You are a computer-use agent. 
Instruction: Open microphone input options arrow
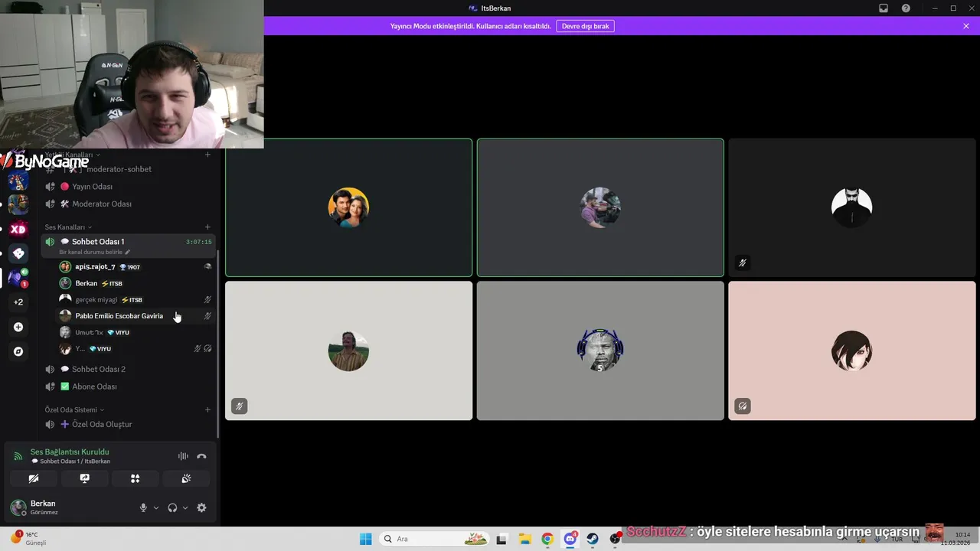(156, 507)
